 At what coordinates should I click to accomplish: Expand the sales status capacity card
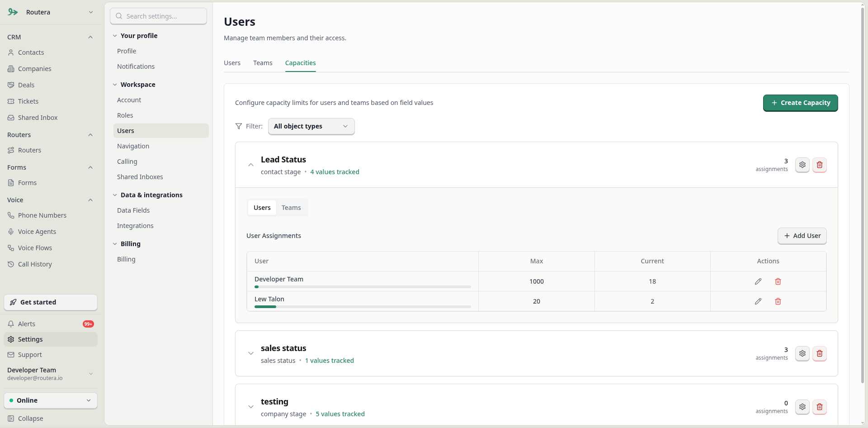tap(251, 353)
